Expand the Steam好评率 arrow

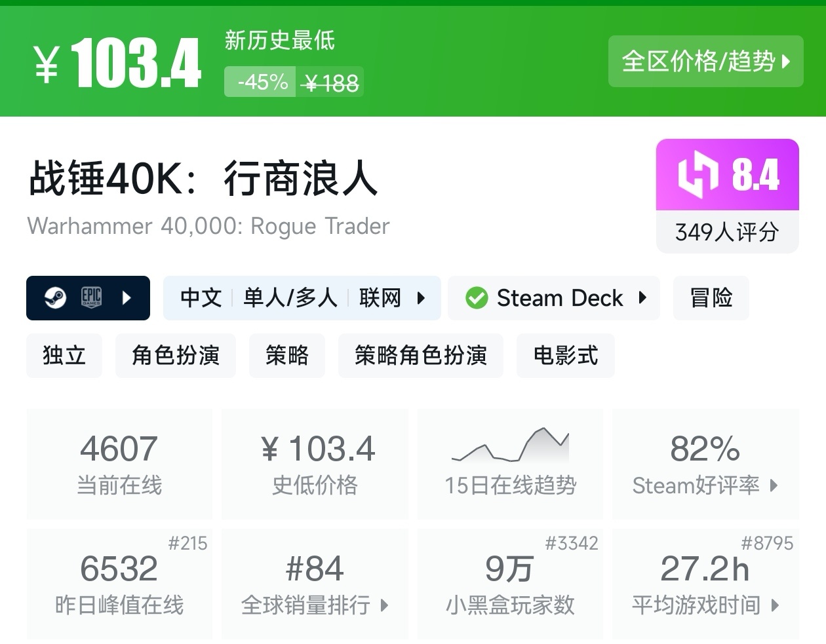point(774,485)
